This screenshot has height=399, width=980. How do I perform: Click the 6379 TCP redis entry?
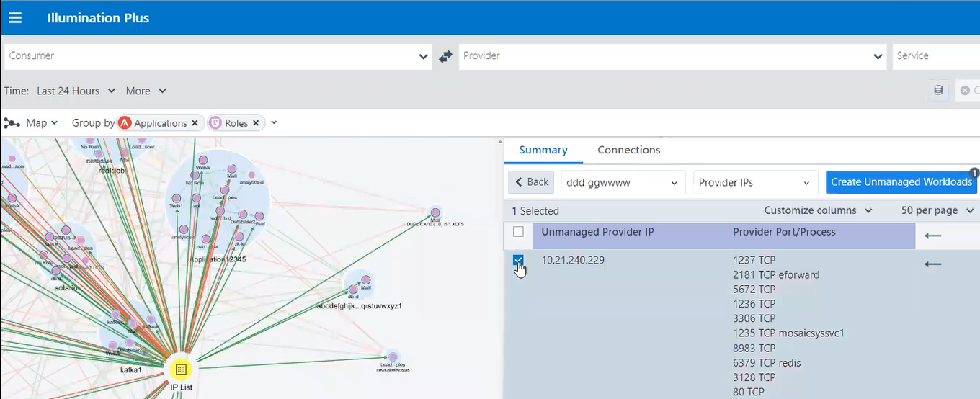click(767, 362)
